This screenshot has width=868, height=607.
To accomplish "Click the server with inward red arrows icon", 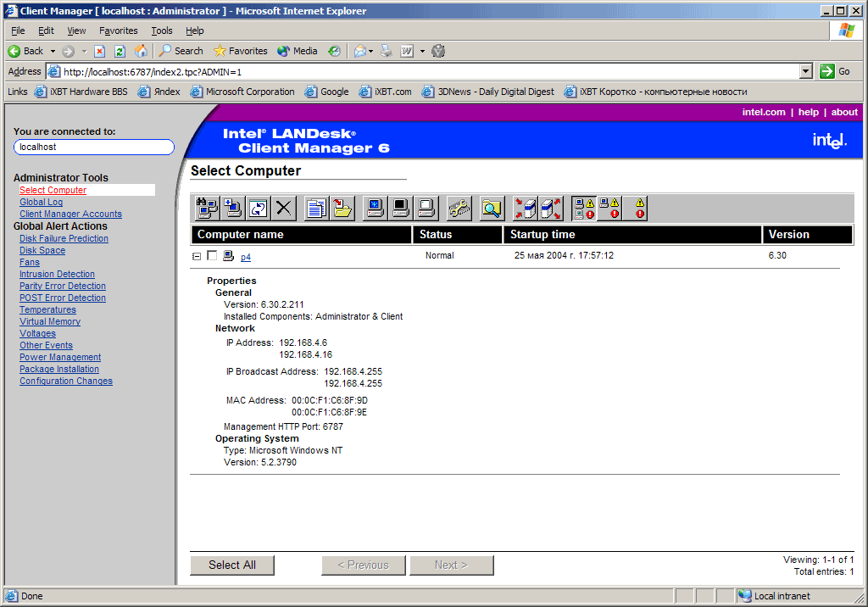I will (x=526, y=209).
